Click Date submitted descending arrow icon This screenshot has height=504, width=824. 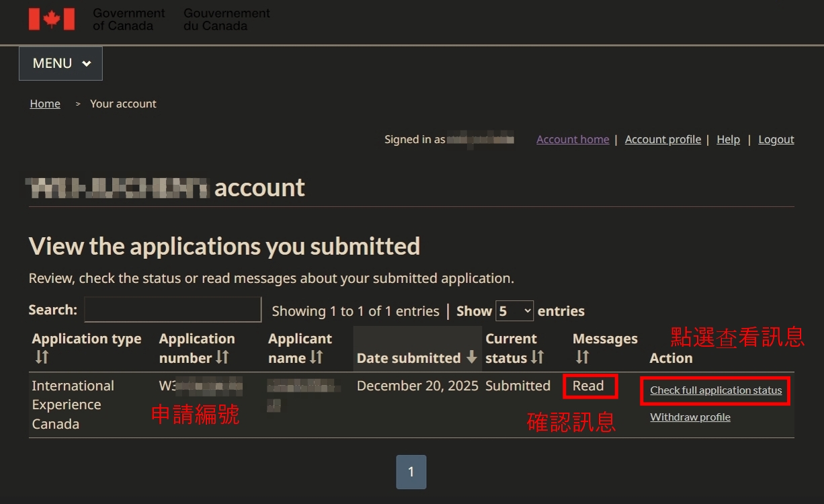(x=472, y=358)
